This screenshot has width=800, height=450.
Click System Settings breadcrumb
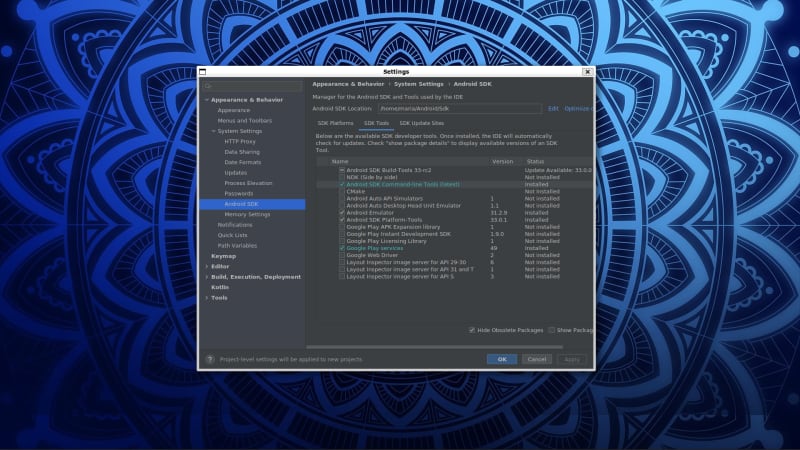pyautogui.click(x=418, y=84)
